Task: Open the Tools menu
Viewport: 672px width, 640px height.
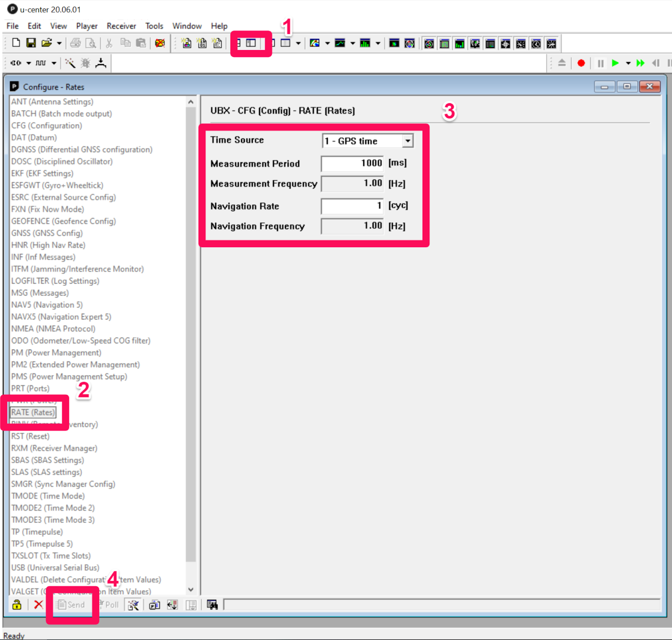Action: [154, 26]
